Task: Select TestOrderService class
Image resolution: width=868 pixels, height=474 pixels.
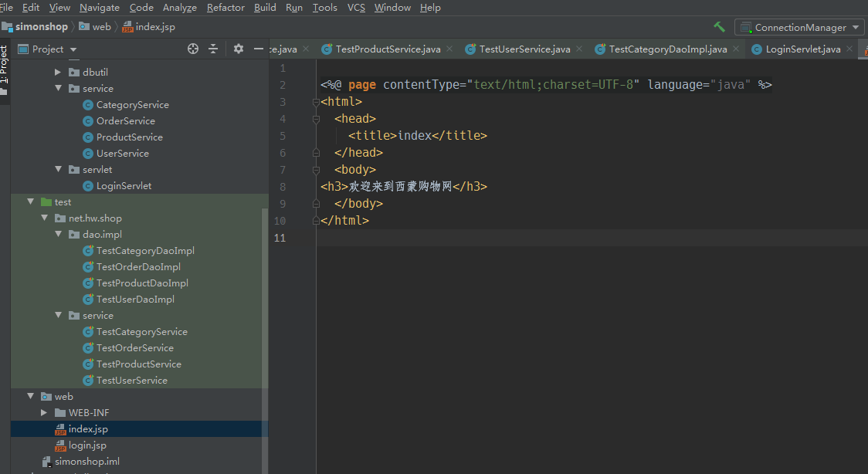Action: [x=134, y=348]
